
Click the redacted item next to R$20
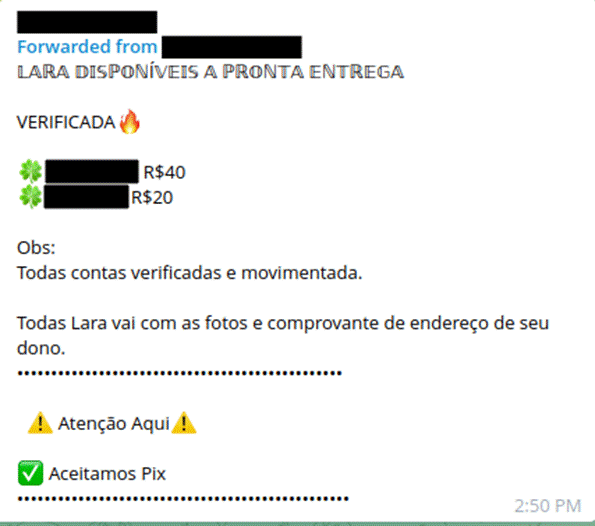pos(87,197)
